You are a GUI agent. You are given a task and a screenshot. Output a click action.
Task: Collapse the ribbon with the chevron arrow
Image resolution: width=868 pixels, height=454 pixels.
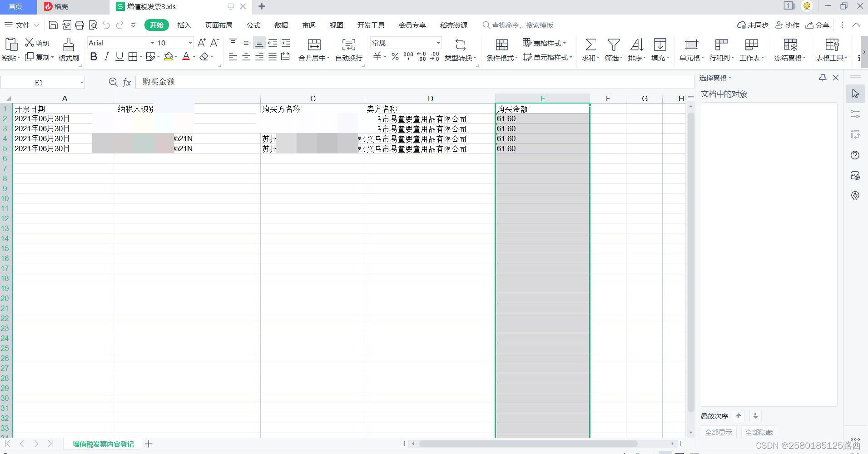[x=856, y=25]
